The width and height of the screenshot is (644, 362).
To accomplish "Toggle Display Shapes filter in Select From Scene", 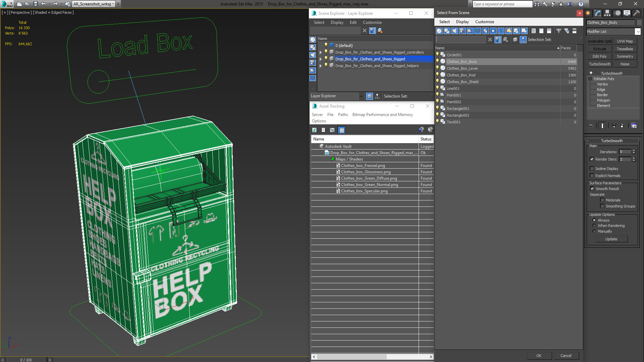I will (447, 31).
